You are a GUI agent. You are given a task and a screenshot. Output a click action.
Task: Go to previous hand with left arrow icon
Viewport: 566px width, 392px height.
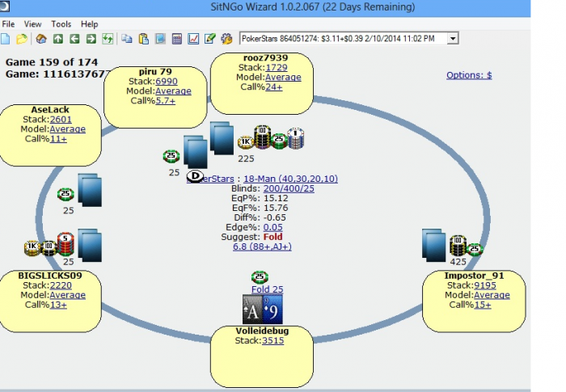[74, 39]
